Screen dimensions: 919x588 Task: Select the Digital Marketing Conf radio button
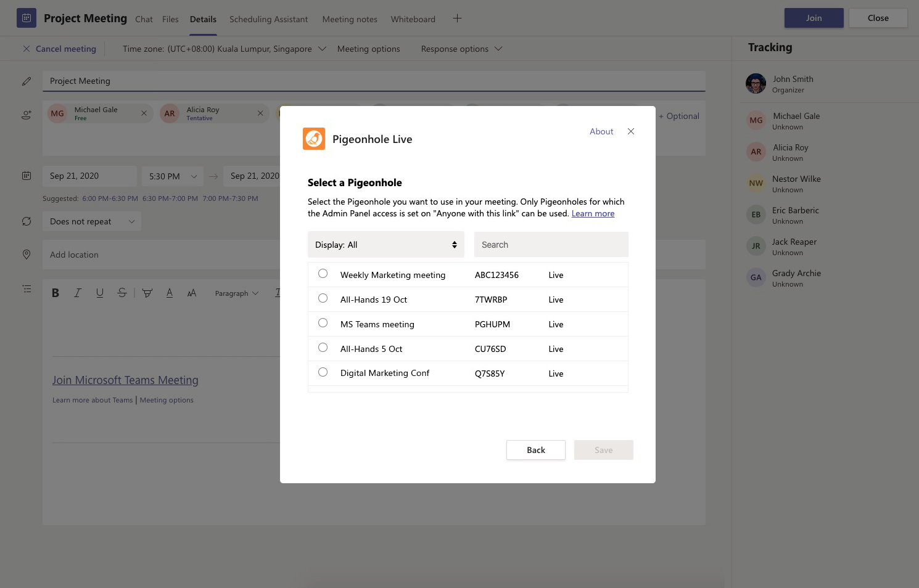tap(323, 372)
